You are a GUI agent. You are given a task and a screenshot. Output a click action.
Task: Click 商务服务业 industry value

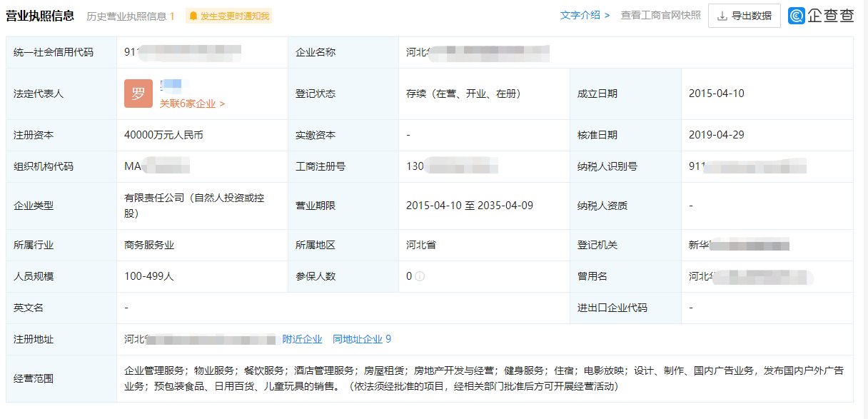pyautogui.click(x=149, y=245)
